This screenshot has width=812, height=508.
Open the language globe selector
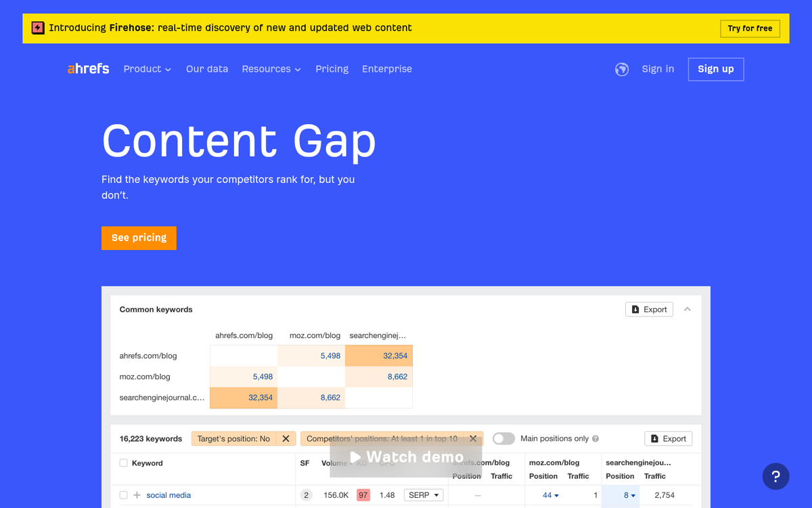click(x=622, y=69)
